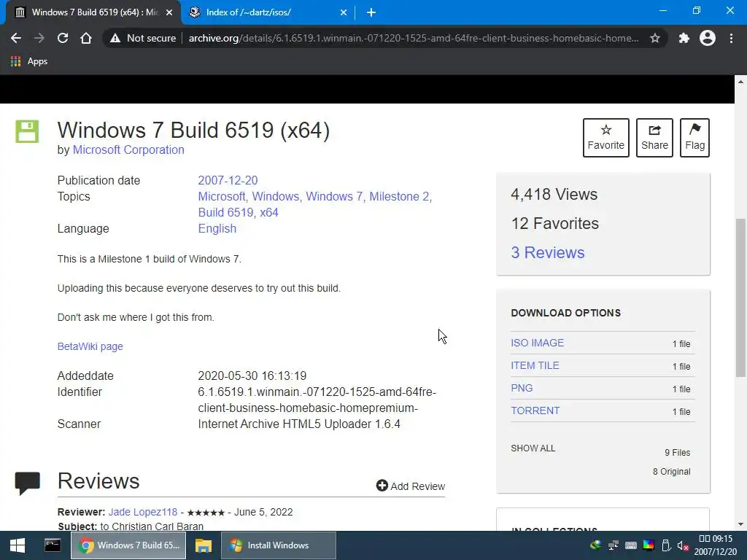Go to the browser home page
The width and height of the screenshot is (747, 560).
point(86,38)
